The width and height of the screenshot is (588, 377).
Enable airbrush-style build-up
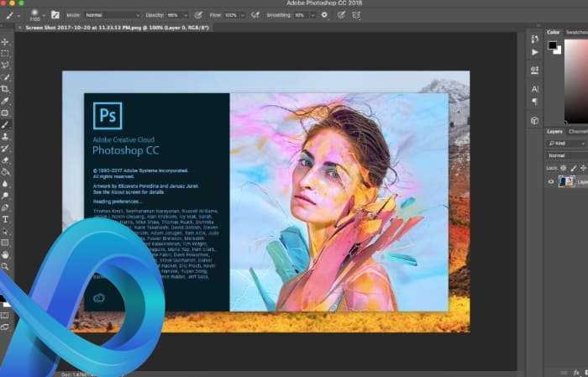click(255, 15)
